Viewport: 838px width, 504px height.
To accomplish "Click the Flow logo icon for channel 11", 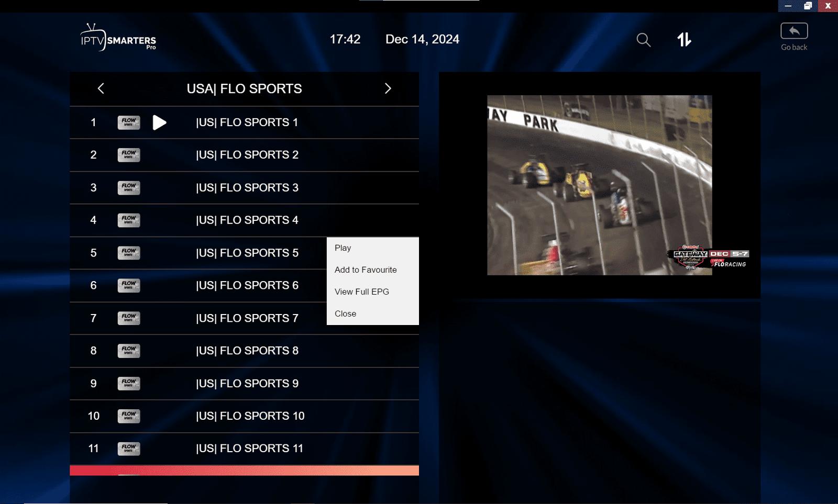I will pyautogui.click(x=129, y=449).
